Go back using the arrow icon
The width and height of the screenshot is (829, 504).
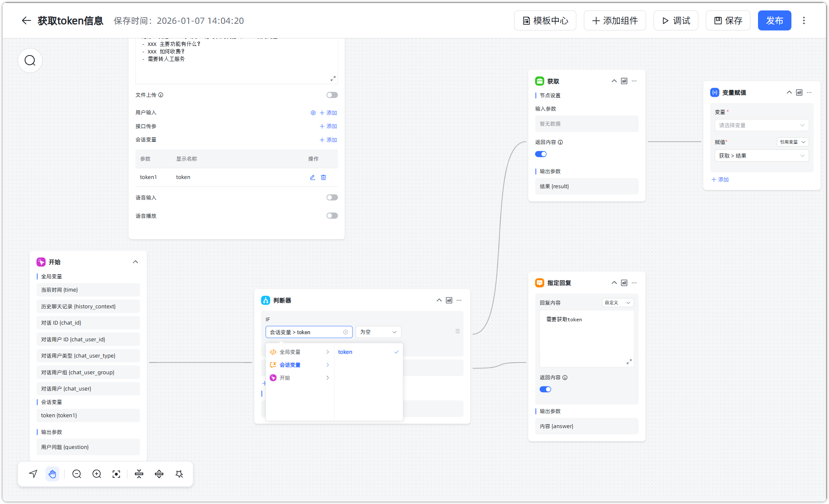click(x=26, y=20)
